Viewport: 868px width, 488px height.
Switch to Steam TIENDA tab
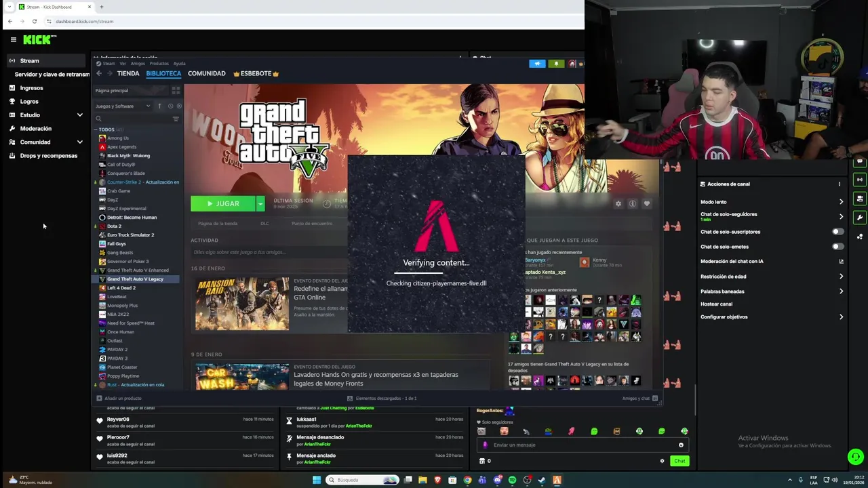(x=128, y=73)
